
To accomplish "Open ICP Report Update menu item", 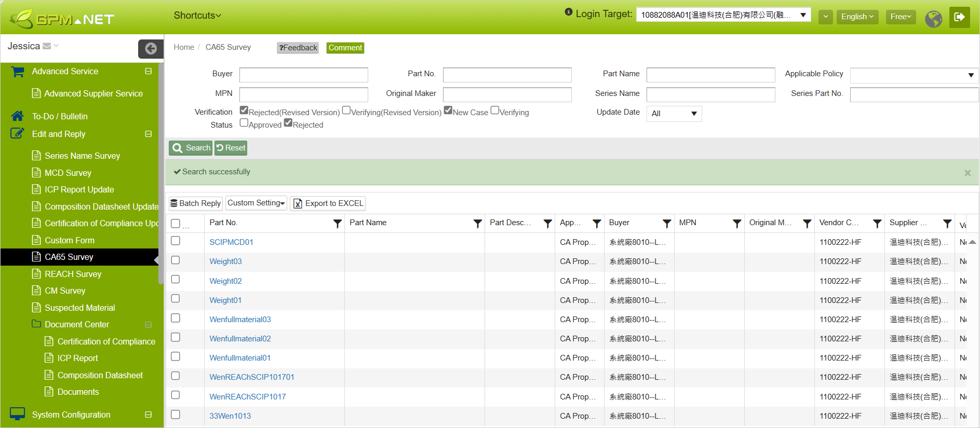I will (79, 189).
